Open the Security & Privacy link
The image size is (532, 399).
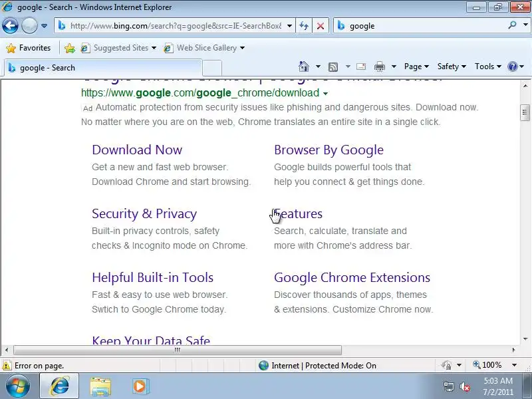144,213
